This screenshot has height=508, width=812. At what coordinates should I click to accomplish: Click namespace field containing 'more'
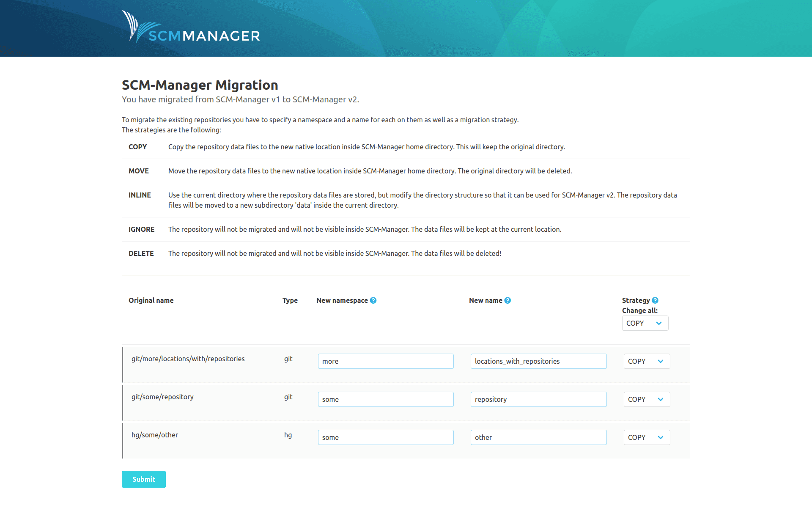[385, 361]
